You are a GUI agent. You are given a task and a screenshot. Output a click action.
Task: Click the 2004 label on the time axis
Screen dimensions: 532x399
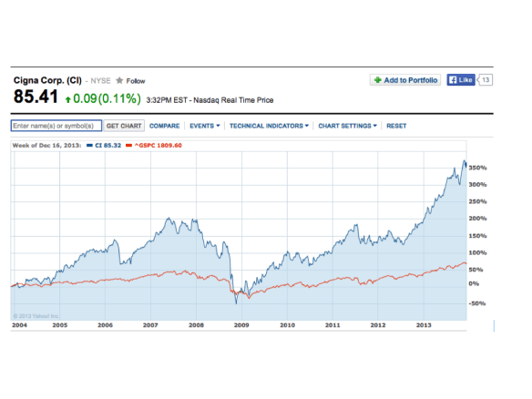pyautogui.click(x=19, y=325)
